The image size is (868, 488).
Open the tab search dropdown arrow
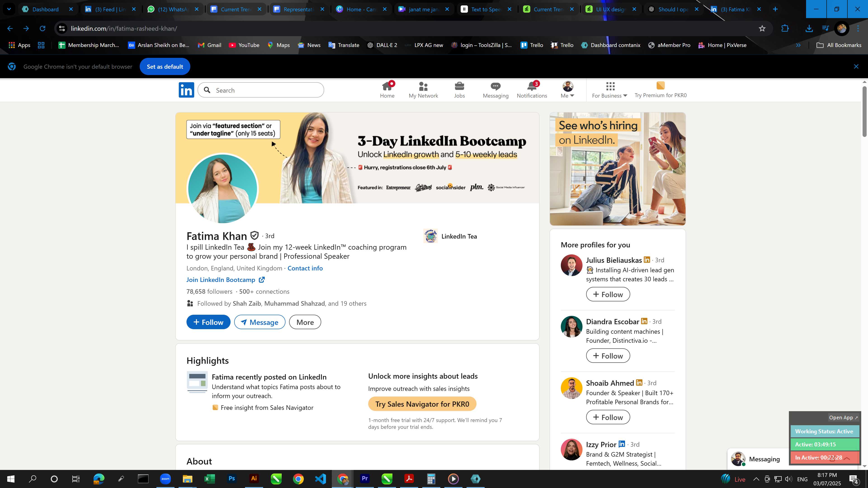click(9, 9)
